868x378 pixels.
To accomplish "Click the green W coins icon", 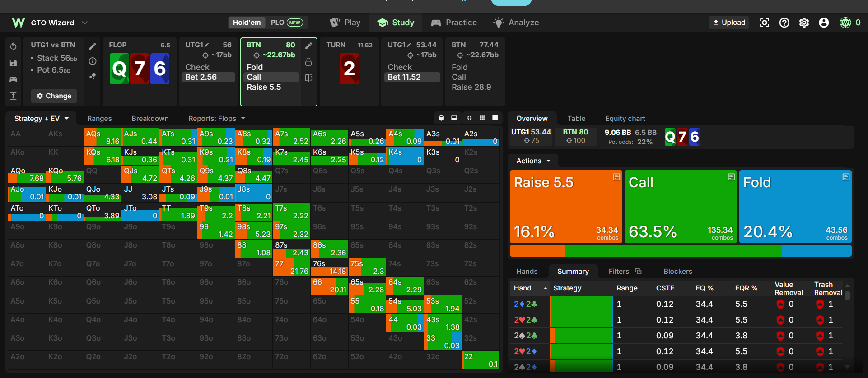I will tap(845, 23).
